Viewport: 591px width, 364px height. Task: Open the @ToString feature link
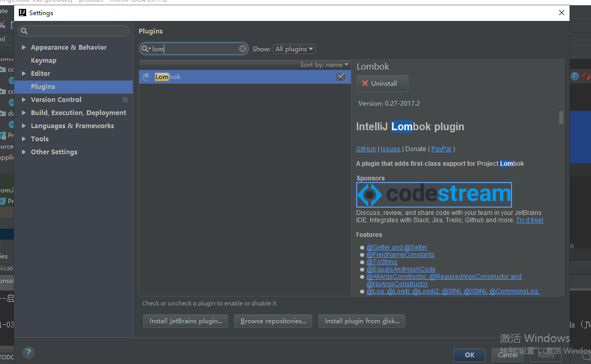click(x=382, y=262)
